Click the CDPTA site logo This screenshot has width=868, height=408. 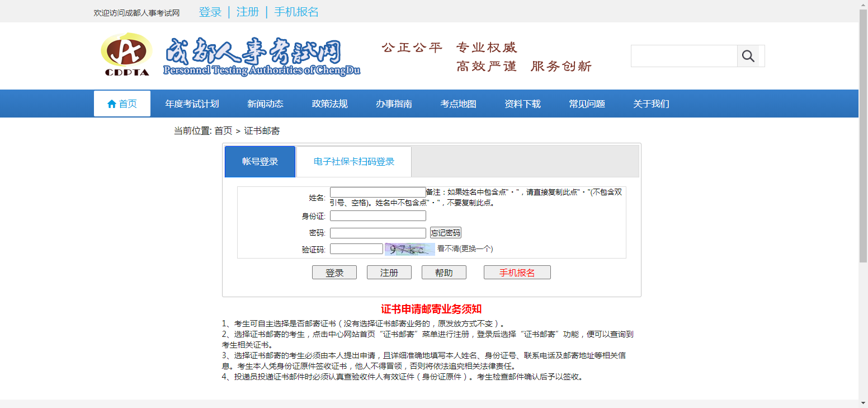point(126,54)
